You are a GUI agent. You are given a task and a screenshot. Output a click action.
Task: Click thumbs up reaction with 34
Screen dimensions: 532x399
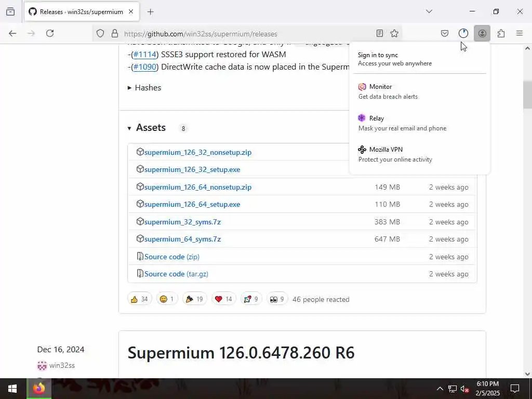tap(139, 299)
